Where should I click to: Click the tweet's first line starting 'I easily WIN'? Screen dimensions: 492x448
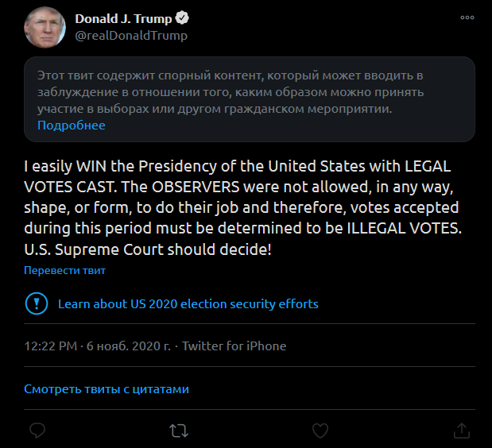click(237, 168)
